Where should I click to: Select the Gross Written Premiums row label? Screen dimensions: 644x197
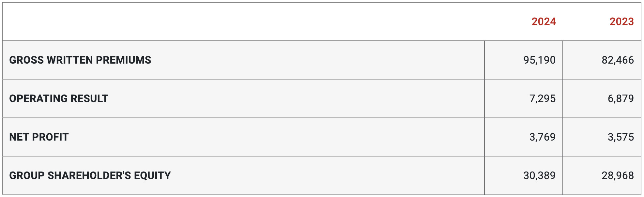coord(80,60)
